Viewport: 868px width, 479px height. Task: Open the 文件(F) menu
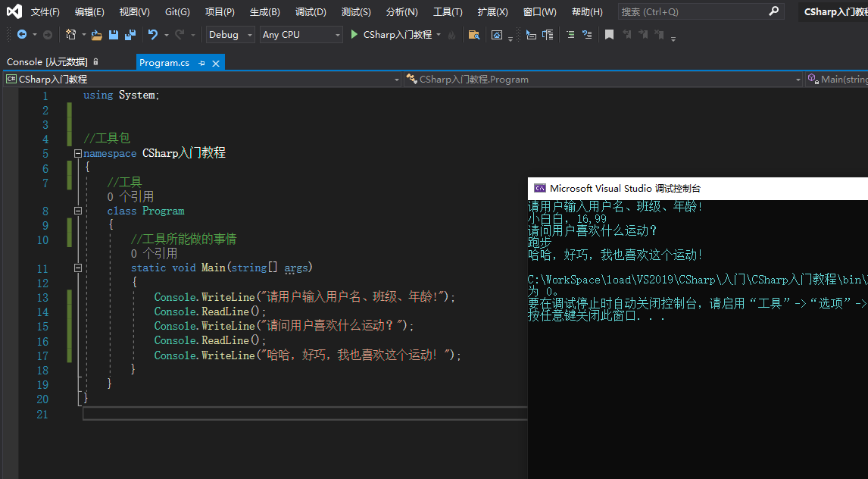coord(45,11)
